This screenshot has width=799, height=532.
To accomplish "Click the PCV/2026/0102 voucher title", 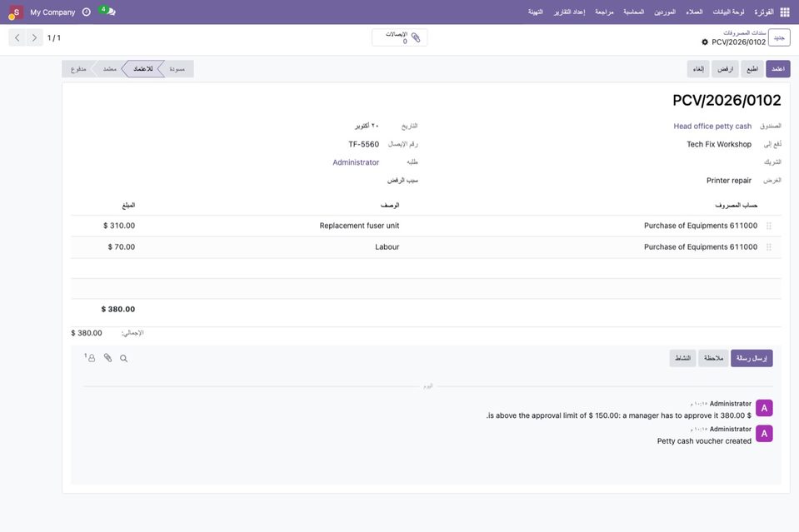I will click(727, 100).
